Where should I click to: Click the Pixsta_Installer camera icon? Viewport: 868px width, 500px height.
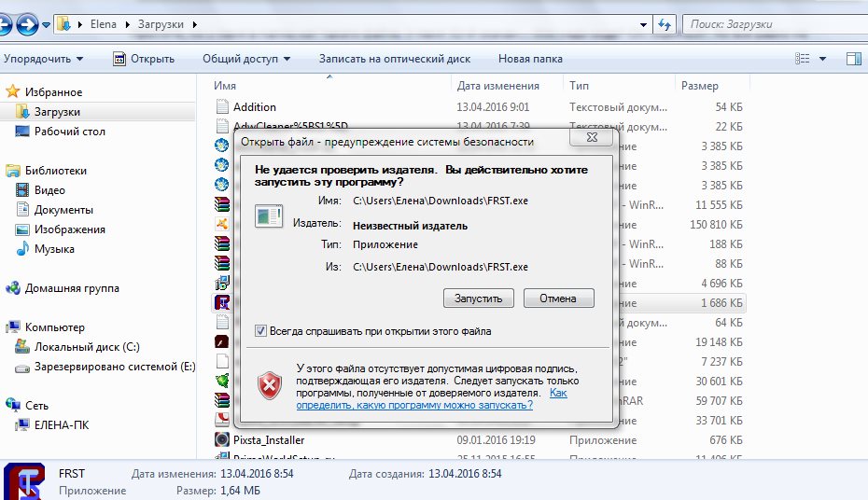tap(222, 440)
